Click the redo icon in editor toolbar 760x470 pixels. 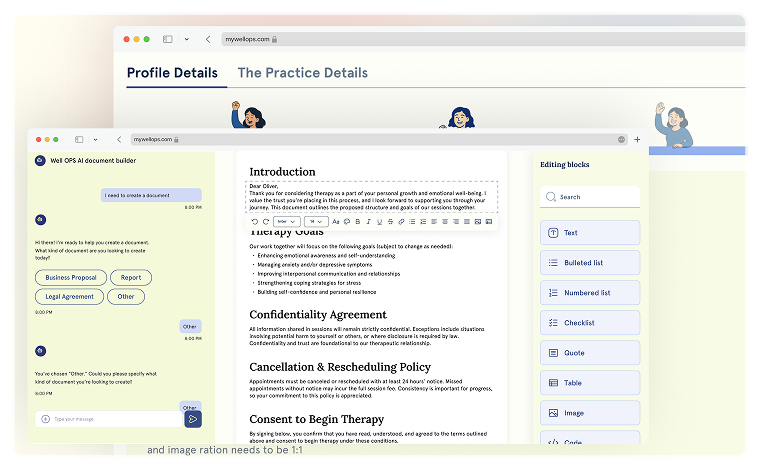point(266,221)
